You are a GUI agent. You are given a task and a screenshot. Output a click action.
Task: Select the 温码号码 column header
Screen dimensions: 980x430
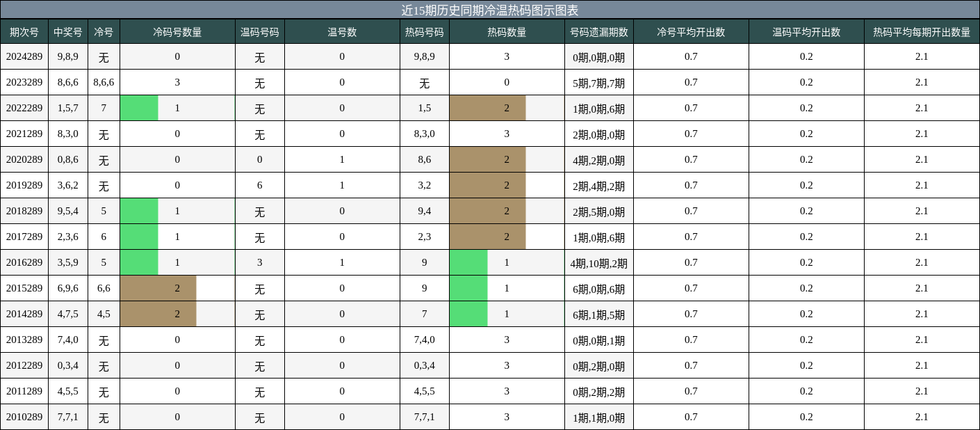pyautogui.click(x=259, y=31)
